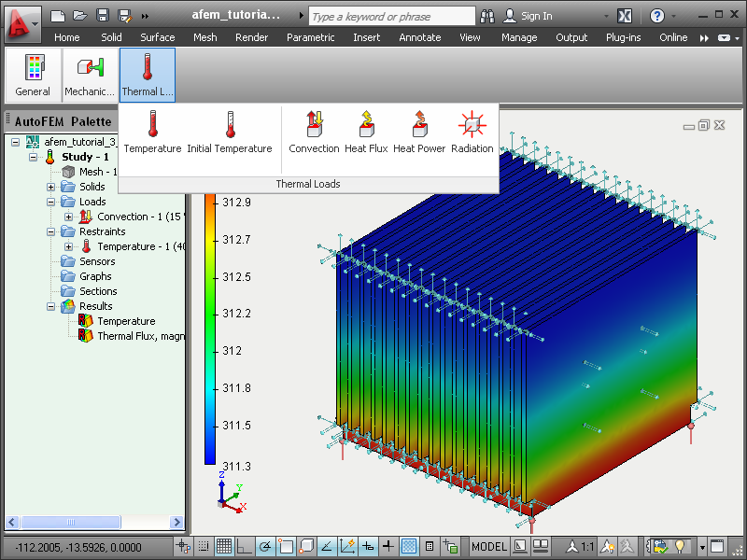The height and width of the screenshot is (560, 747).
Task: Click the Clean Screen icon
Action: [716, 546]
